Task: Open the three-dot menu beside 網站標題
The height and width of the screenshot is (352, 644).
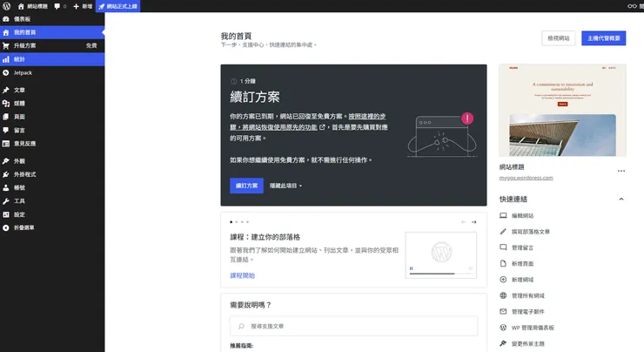Action: [x=621, y=171]
